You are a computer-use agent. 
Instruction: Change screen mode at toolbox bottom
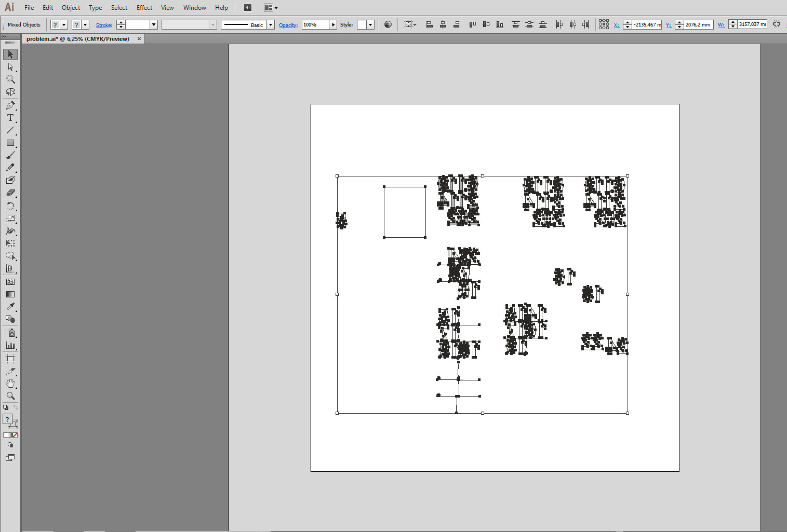tap(10, 458)
